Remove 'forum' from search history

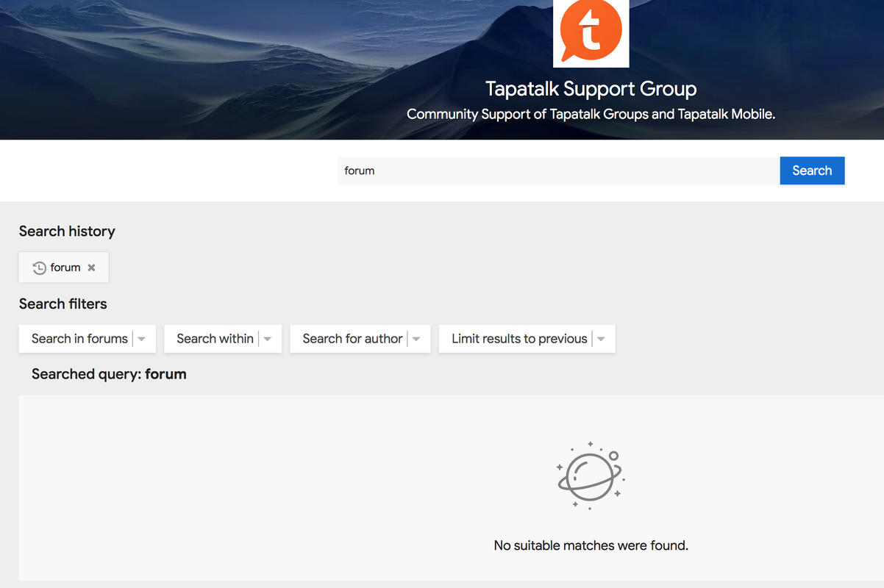tap(91, 268)
